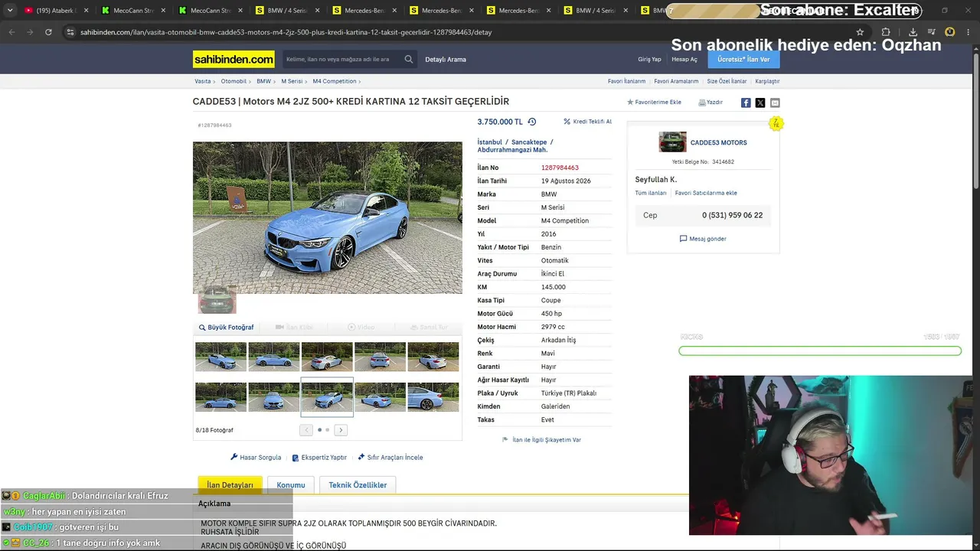Click Mesaj gönder link
980x551 pixels.
(x=703, y=239)
